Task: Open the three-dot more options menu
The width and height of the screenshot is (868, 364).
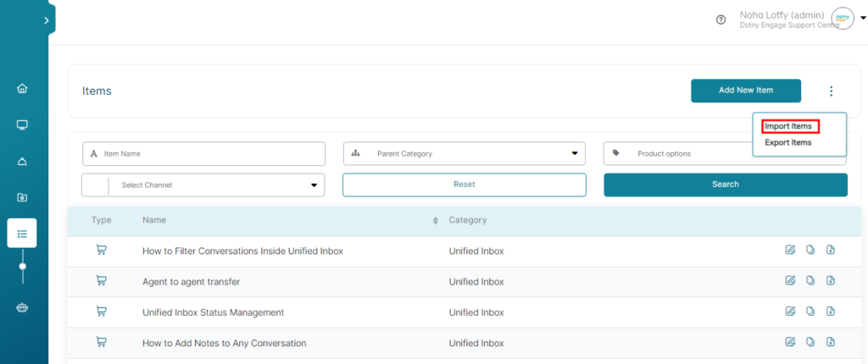Action: [831, 91]
